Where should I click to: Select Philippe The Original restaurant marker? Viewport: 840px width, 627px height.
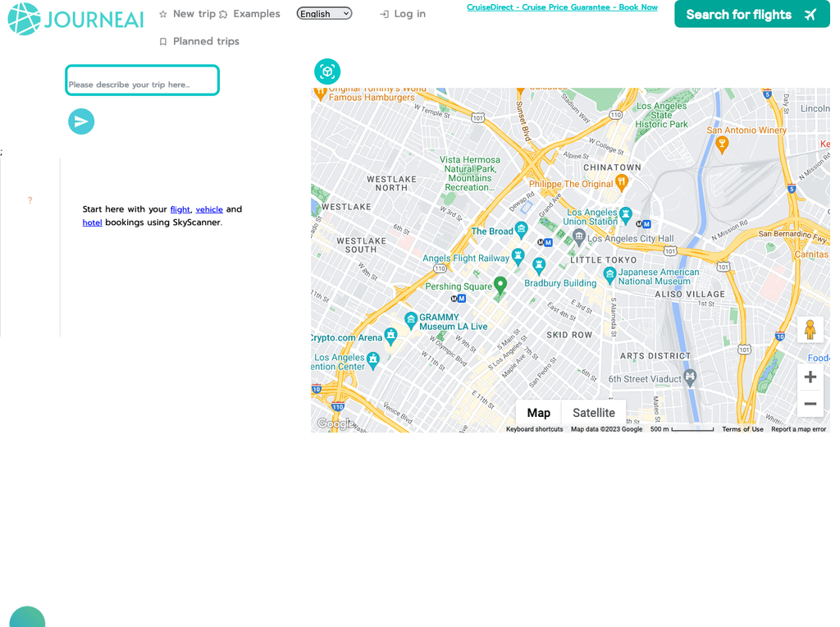point(622,183)
